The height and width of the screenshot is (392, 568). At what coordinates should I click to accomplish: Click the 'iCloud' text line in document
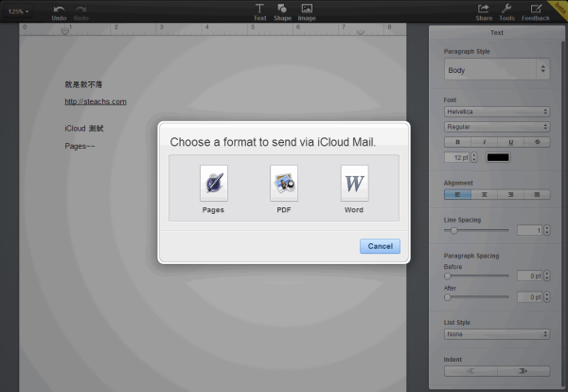[84, 129]
